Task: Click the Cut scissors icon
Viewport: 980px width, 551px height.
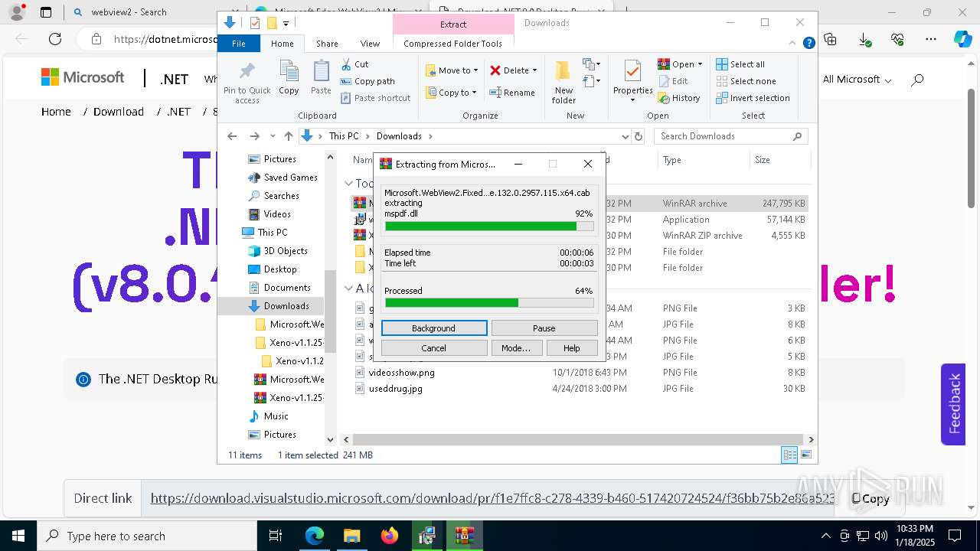Action: [346, 64]
